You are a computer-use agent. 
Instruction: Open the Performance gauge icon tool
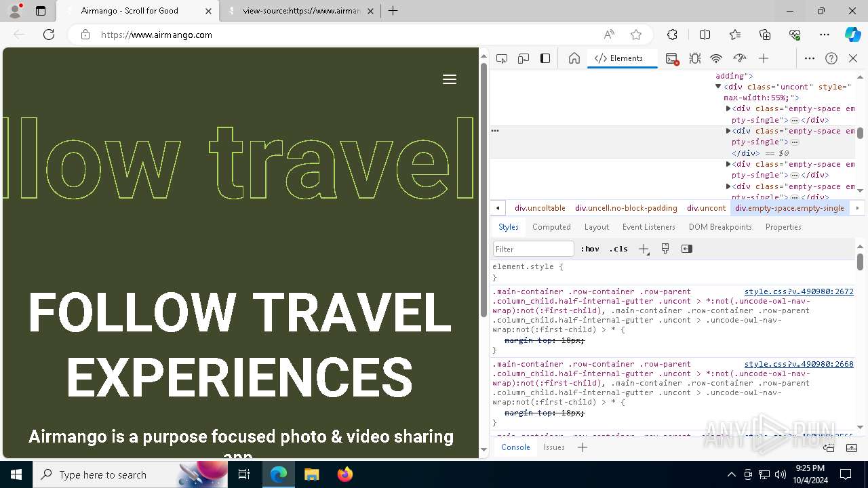(x=740, y=58)
